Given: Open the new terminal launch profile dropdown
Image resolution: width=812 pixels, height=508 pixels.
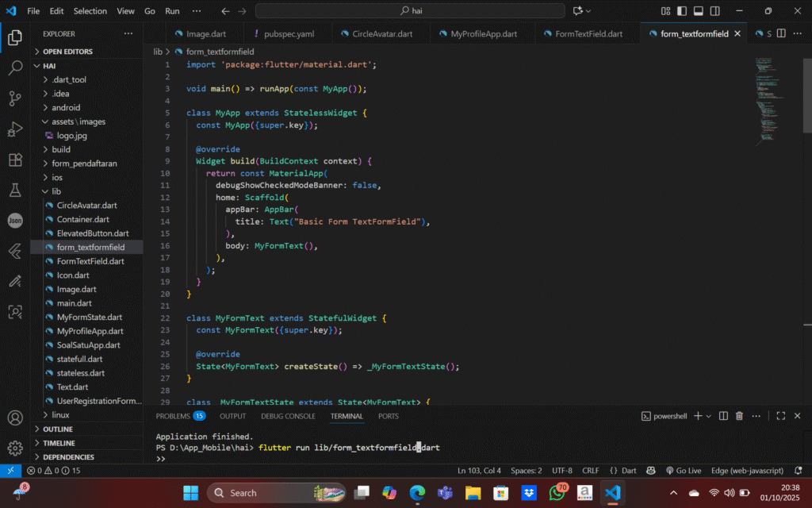Looking at the screenshot, I should pyautogui.click(x=710, y=416).
